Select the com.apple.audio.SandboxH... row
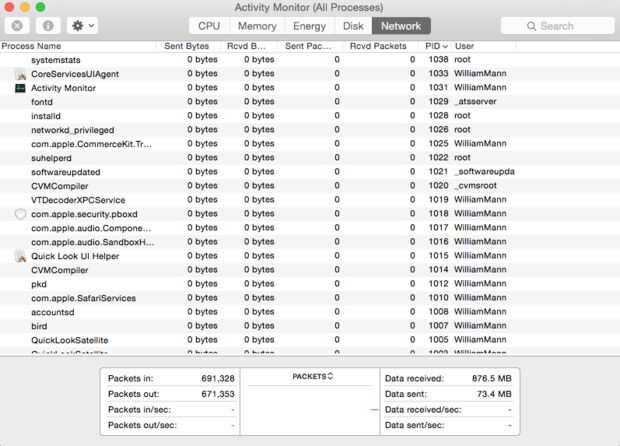This screenshot has height=446, width=620. (310, 242)
